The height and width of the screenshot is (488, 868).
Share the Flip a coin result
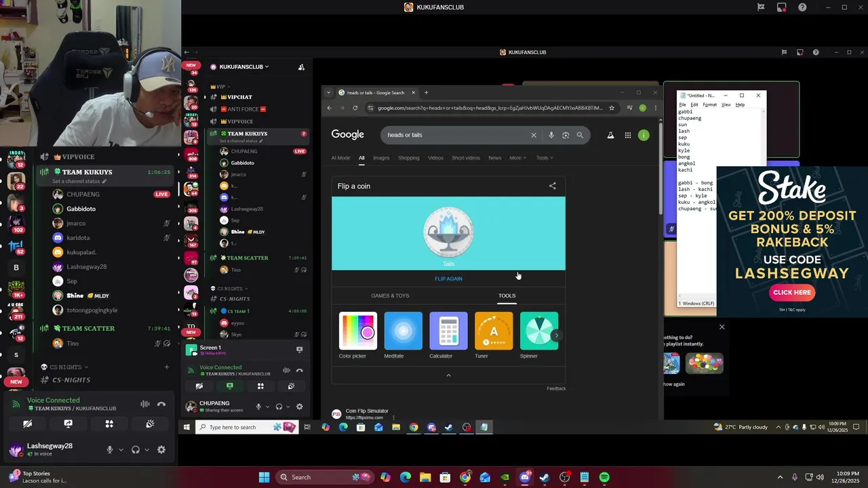click(x=552, y=186)
